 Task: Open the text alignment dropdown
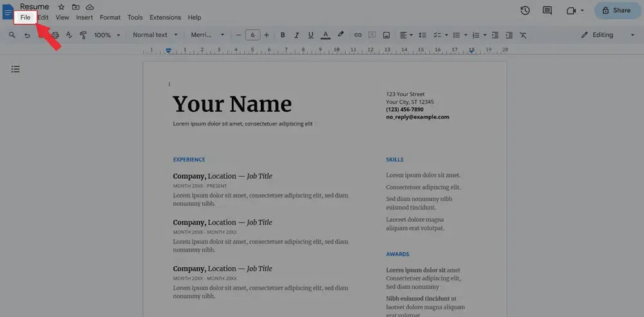pos(406,35)
